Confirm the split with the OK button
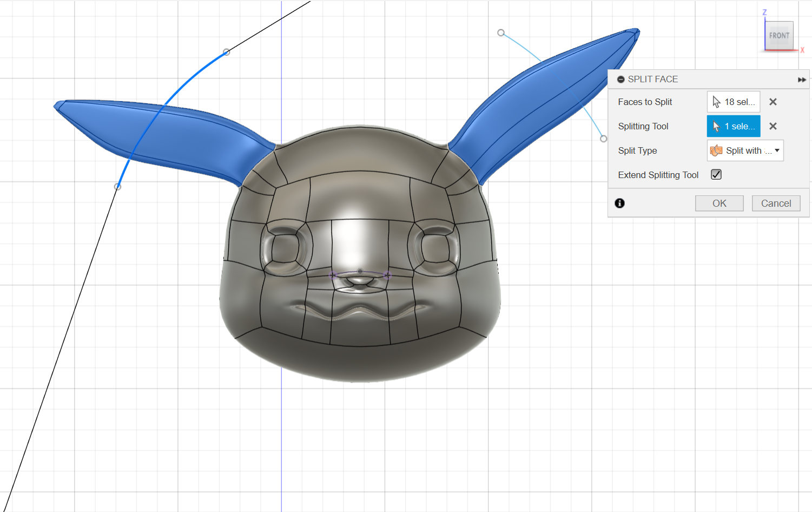This screenshot has height=512, width=812. point(719,204)
